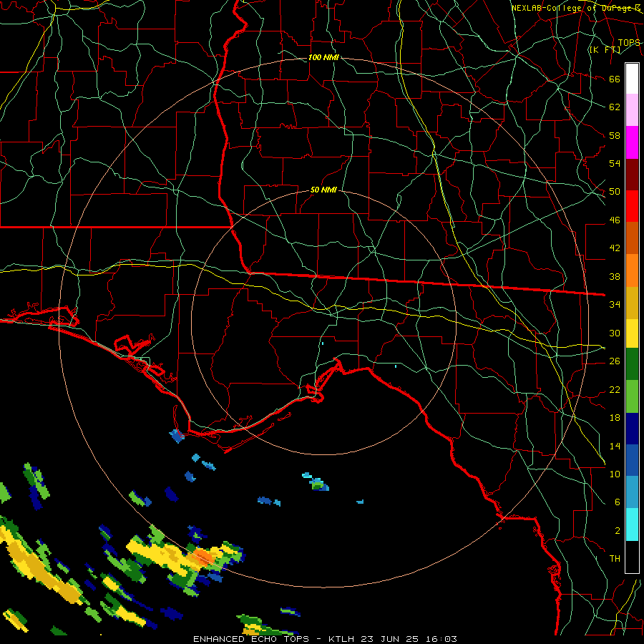This screenshot has width=644, height=644.
Task: Click the "66" legend tick value
Action: coord(615,79)
